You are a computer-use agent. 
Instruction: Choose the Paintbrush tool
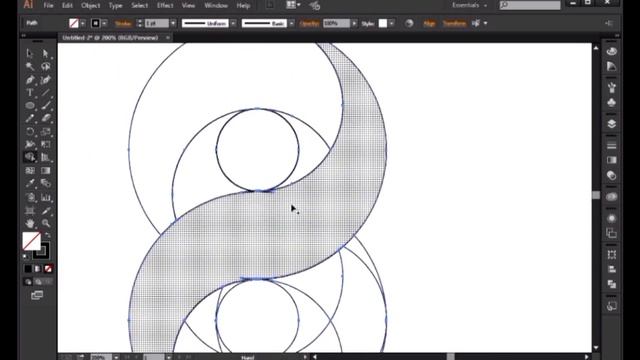point(46,105)
